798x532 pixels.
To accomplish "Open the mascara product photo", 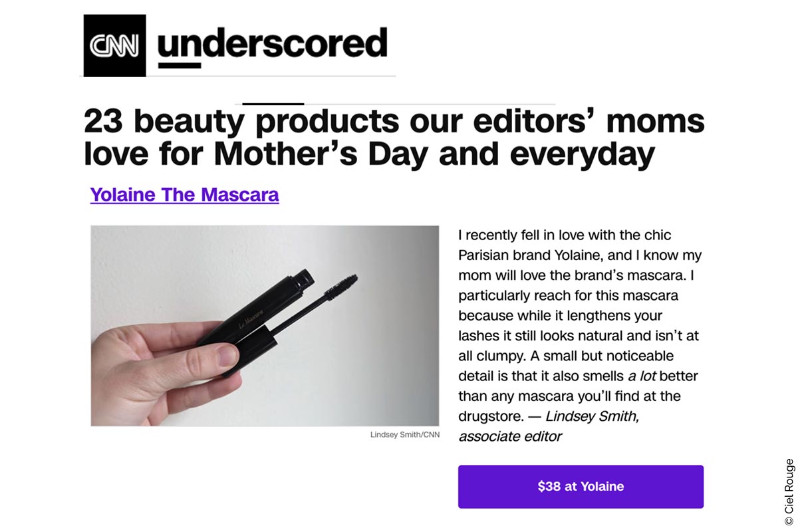I will [265, 326].
